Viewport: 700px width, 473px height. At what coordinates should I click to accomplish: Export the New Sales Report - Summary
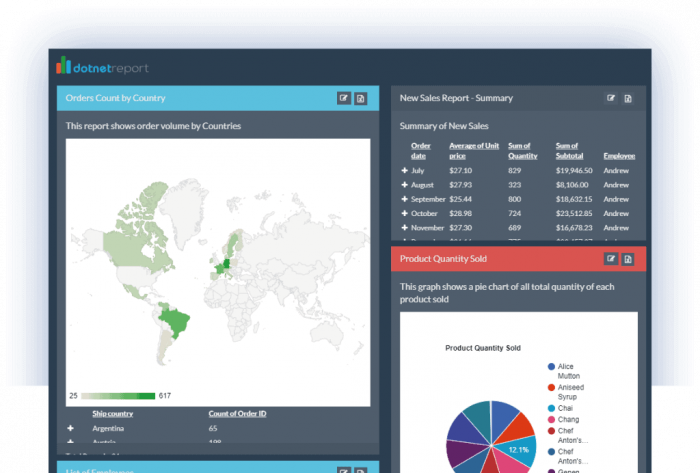pos(628,98)
